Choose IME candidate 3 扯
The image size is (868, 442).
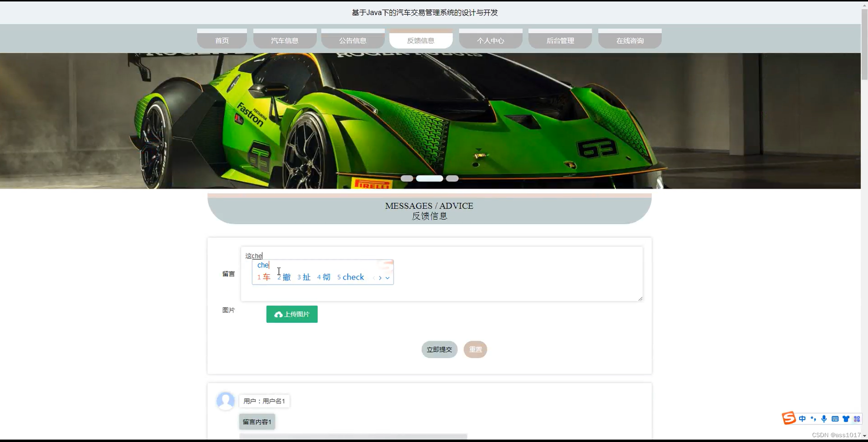(x=304, y=277)
